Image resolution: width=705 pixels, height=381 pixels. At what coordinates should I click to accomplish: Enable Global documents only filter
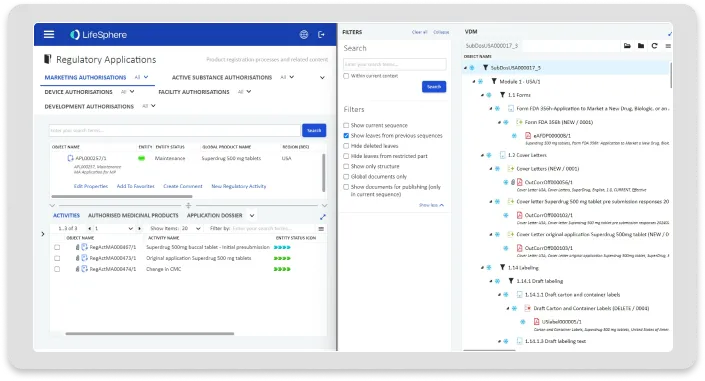point(346,177)
